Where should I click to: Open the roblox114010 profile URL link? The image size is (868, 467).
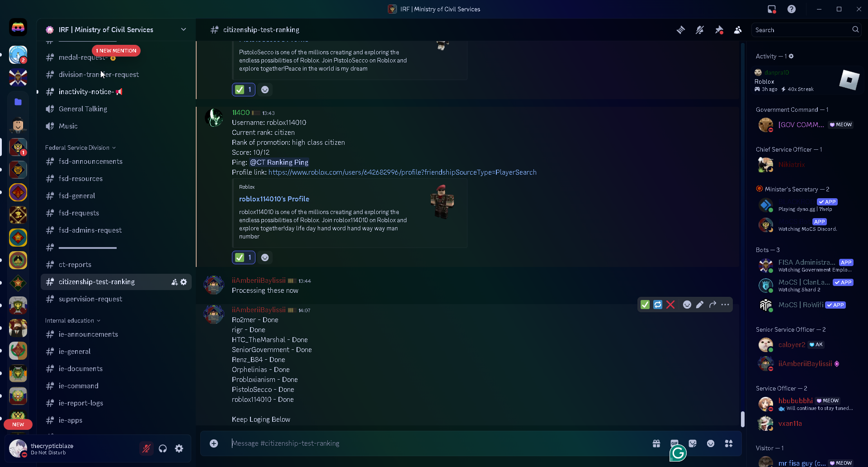click(402, 172)
